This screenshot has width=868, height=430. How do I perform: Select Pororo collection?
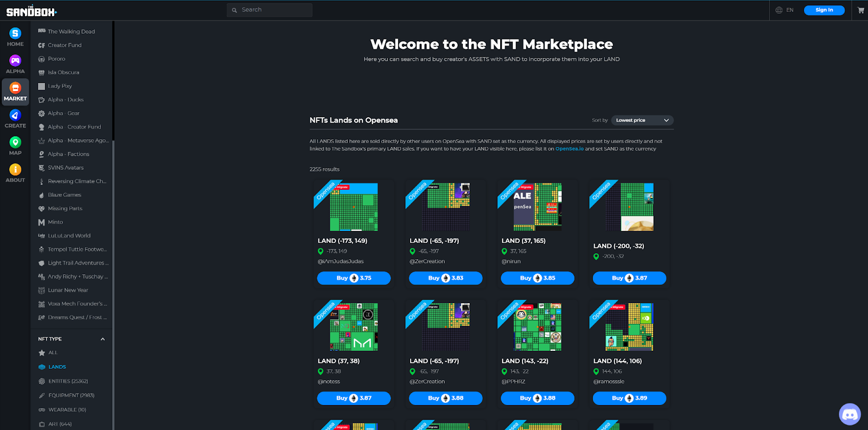(56, 59)
